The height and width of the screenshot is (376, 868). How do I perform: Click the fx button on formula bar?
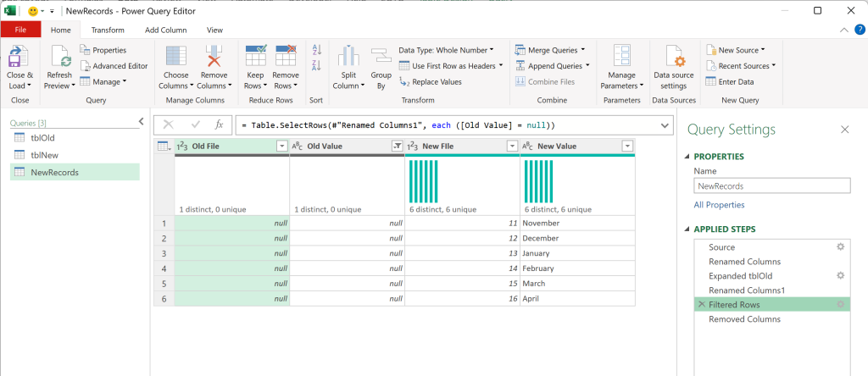pyautogui.click(x=219, y=125)
